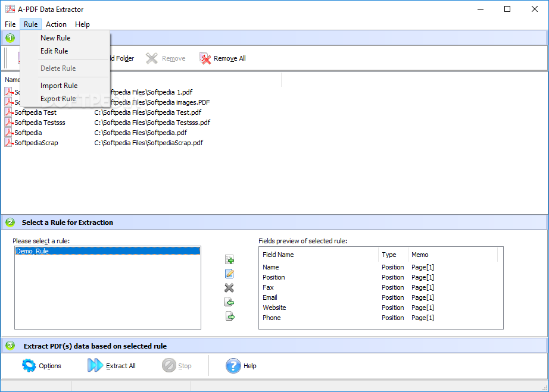Click the Field Name column header
Viewport: 549px width, 392px height.
(x=319, y=255)
